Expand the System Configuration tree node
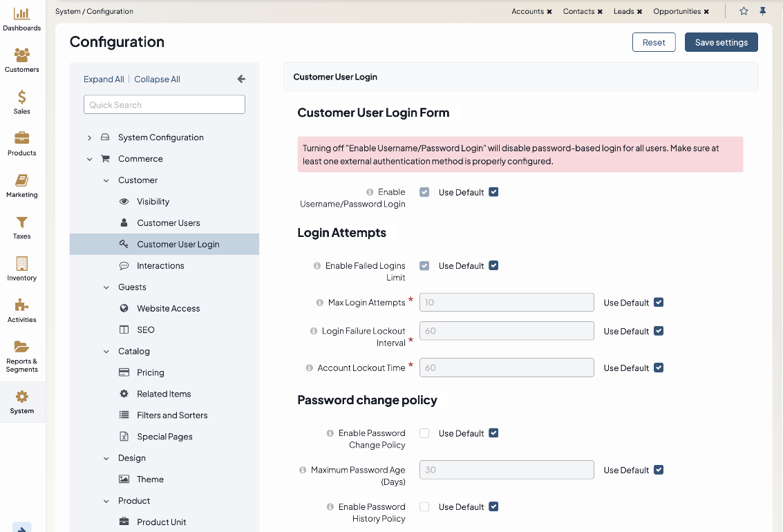The width and height of the screenshot is (783, 532). (89, 137)
